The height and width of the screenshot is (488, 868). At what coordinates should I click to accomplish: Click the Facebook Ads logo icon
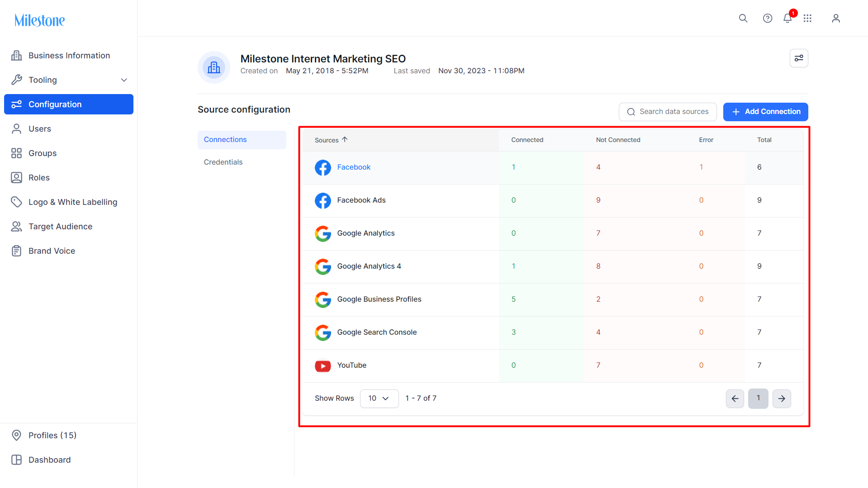(323, 201)
